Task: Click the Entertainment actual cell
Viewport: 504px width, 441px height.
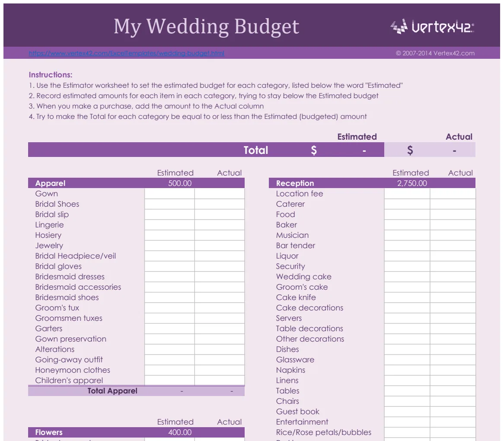Action: (453, 422)
